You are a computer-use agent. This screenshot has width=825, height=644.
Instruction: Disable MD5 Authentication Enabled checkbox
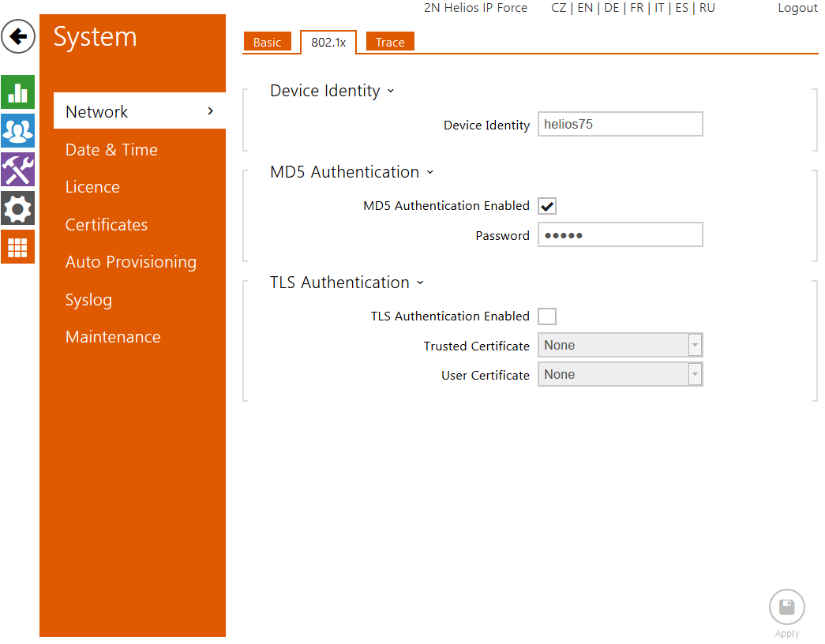coord(547,206)
